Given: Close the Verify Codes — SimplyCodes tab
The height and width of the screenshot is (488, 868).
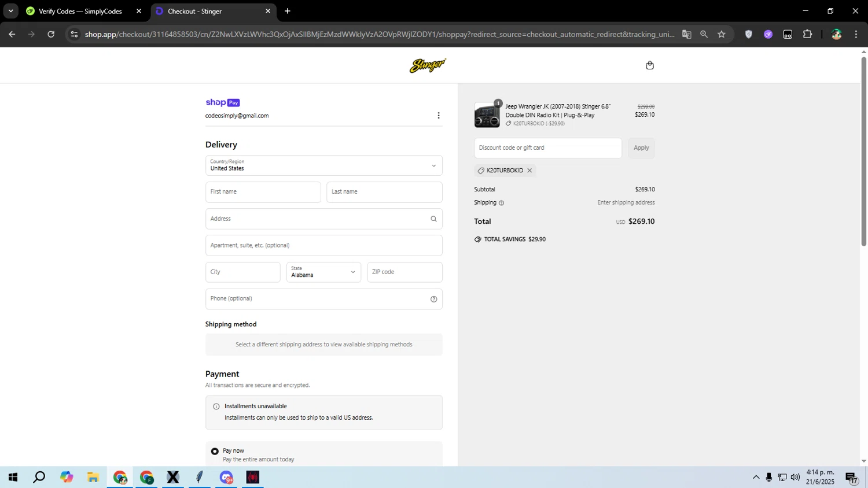Looking at the screenshot, I should click(x=139, y=11).
